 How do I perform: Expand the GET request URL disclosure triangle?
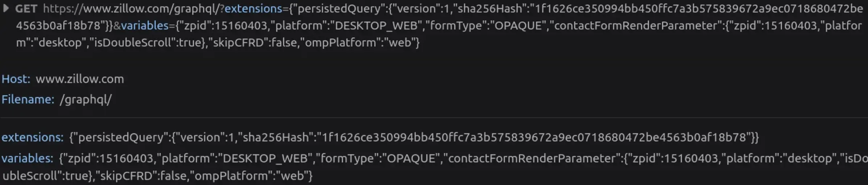pyautogui.click(x=6, y=8)
